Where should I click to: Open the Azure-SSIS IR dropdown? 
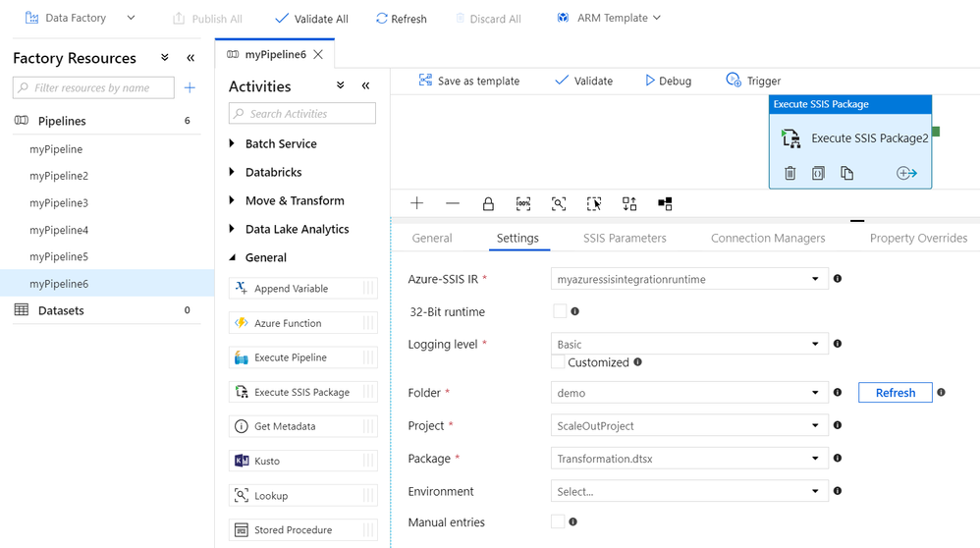(689, 279)
